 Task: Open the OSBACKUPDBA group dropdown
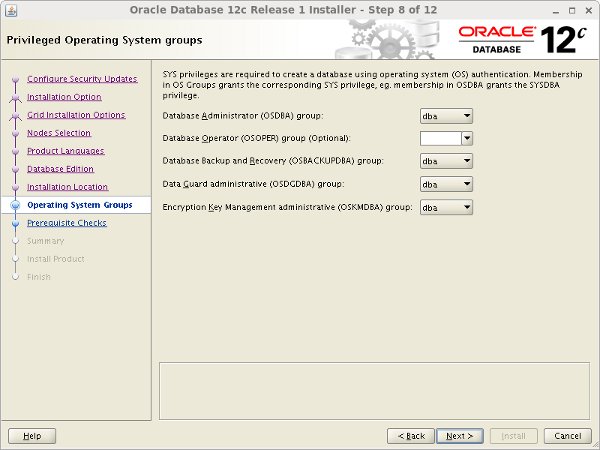[446, 161]
